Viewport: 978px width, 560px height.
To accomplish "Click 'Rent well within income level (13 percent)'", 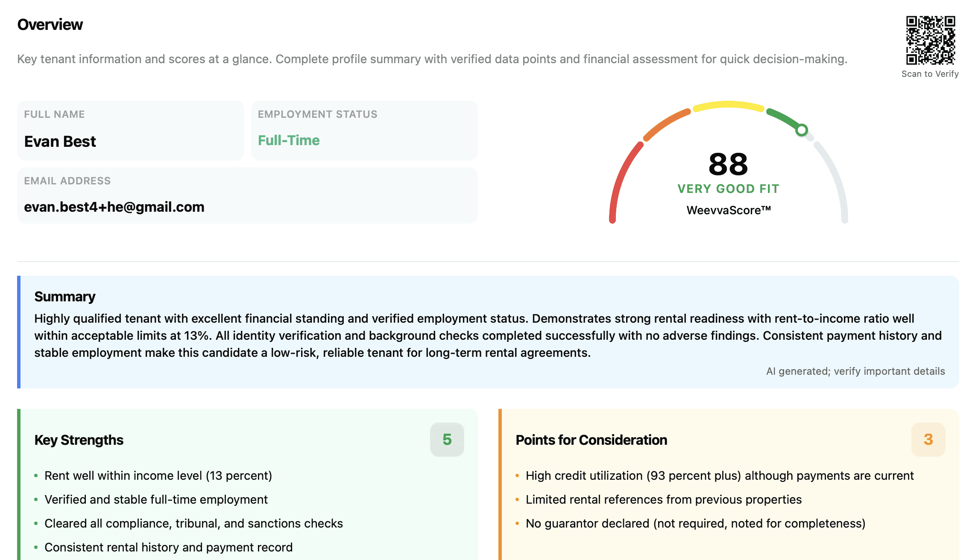I will click(158, 476).
